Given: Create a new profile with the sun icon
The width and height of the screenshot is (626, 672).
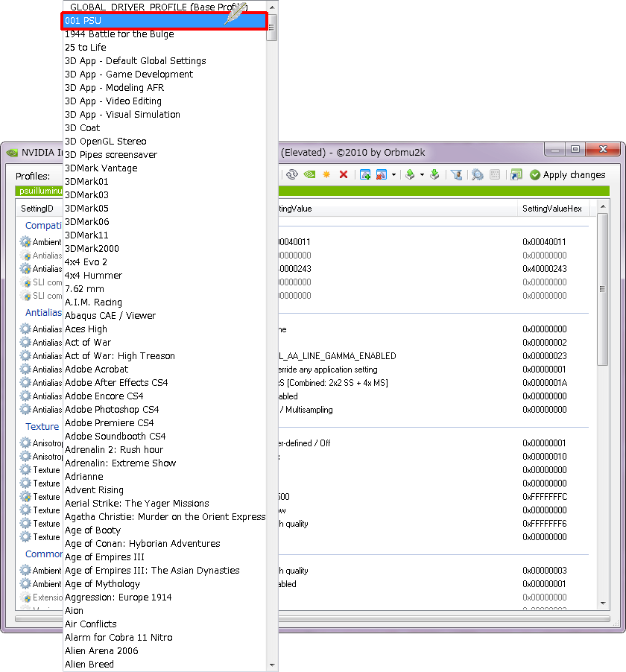Looking at the screenshot, I should point(326,174).
